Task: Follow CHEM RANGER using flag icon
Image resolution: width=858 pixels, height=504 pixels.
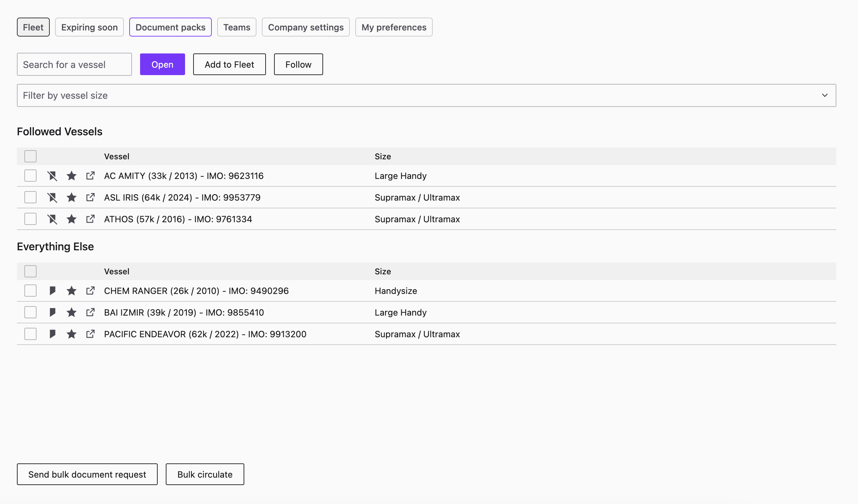Action: point(52,291)
